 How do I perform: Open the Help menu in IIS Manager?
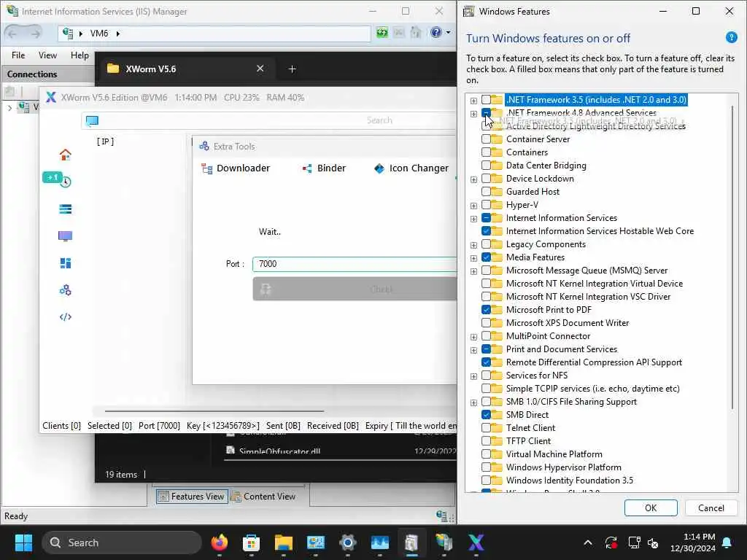[x=80, y=55]
